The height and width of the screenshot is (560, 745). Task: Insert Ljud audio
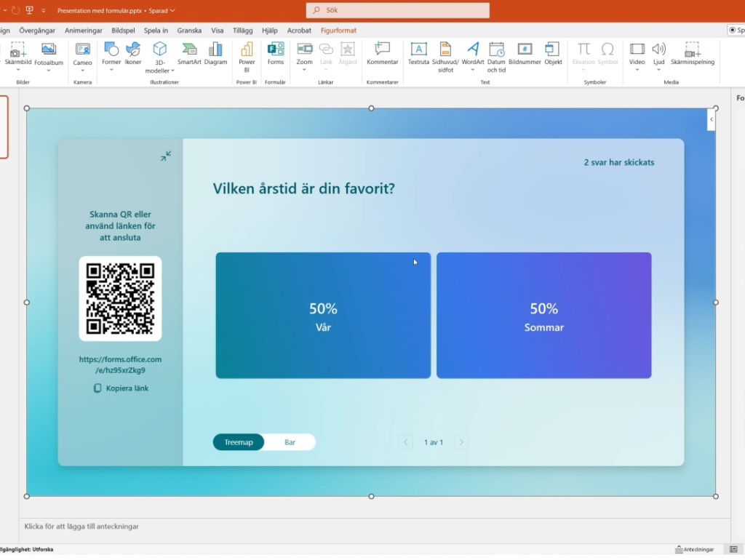[658, 53]
